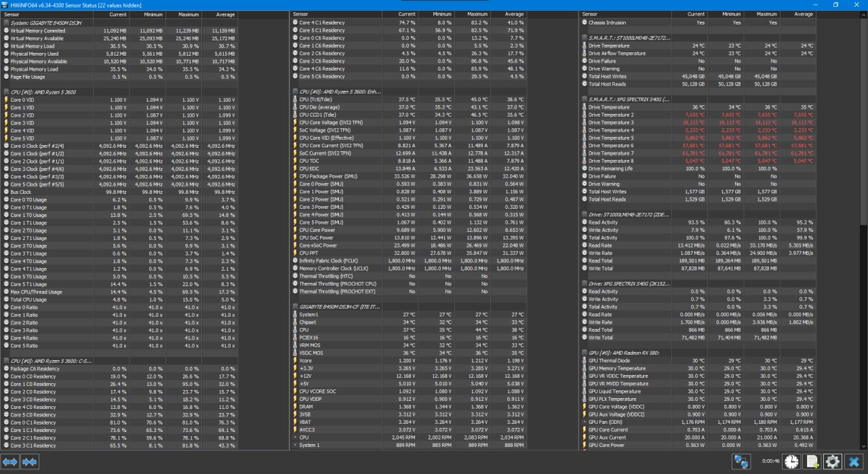Click the icon beside Package C6 Residency
Image resolution: width=868 pixels, height=474 pixels.
pos(5,369)
